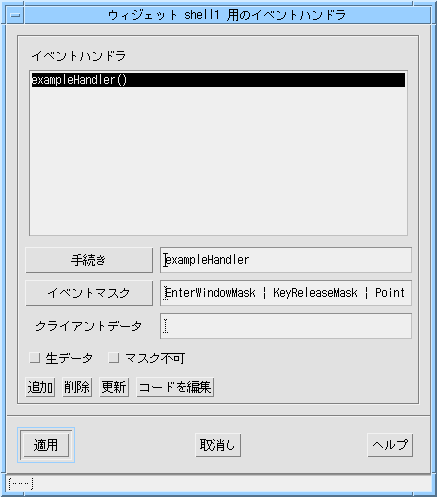Click the 追加 button
The image size is (437, 497).
pyautogui.click(x=40, y=387)
